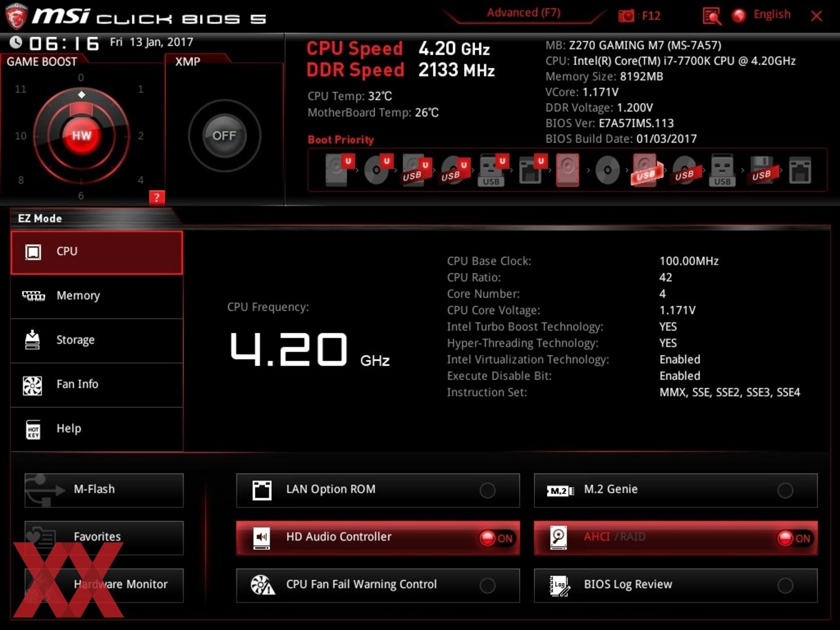Select the highlighted red legacy hard disk boot icon

(x=568, y=170)
